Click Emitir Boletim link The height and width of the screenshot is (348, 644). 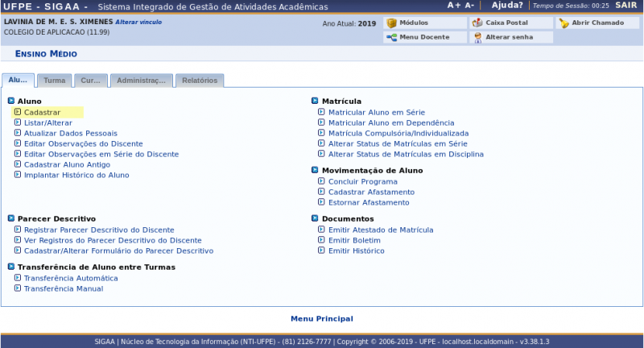(354, 240)
